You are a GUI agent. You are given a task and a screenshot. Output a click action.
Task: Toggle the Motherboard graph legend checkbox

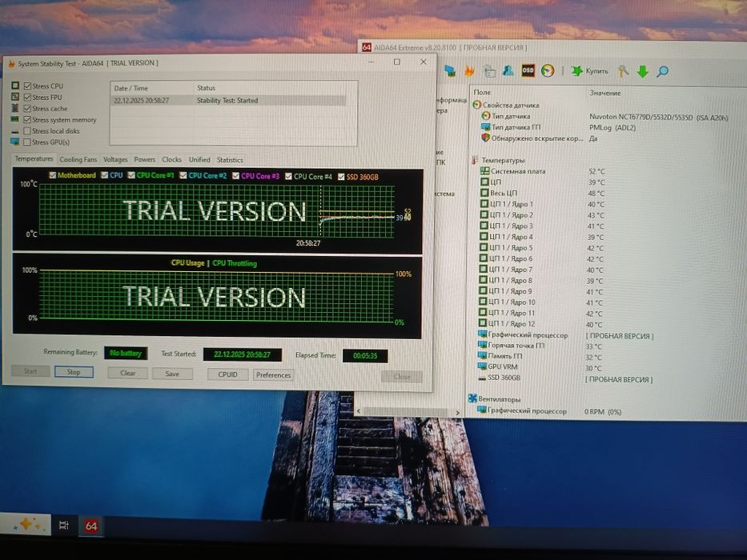click(x=52, y=175)
